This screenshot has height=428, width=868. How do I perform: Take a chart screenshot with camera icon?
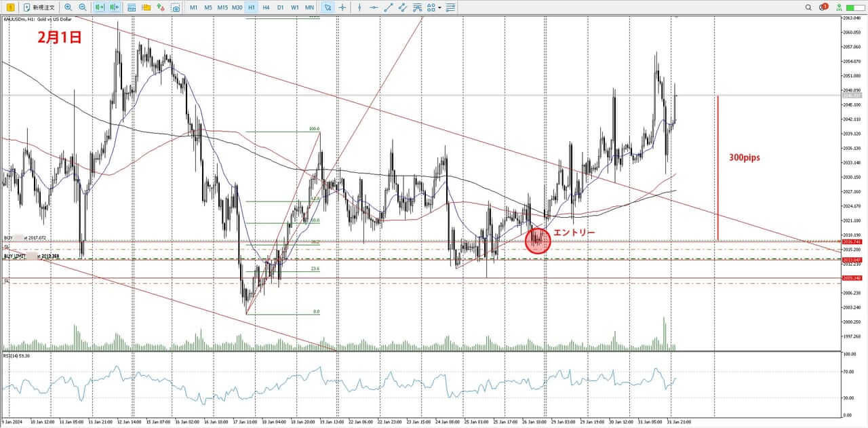click(176, 7)
